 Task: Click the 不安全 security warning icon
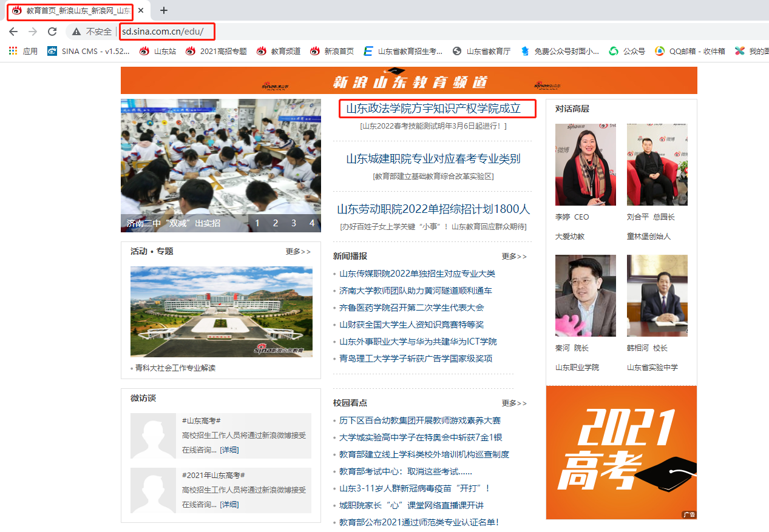pos(76,32)
